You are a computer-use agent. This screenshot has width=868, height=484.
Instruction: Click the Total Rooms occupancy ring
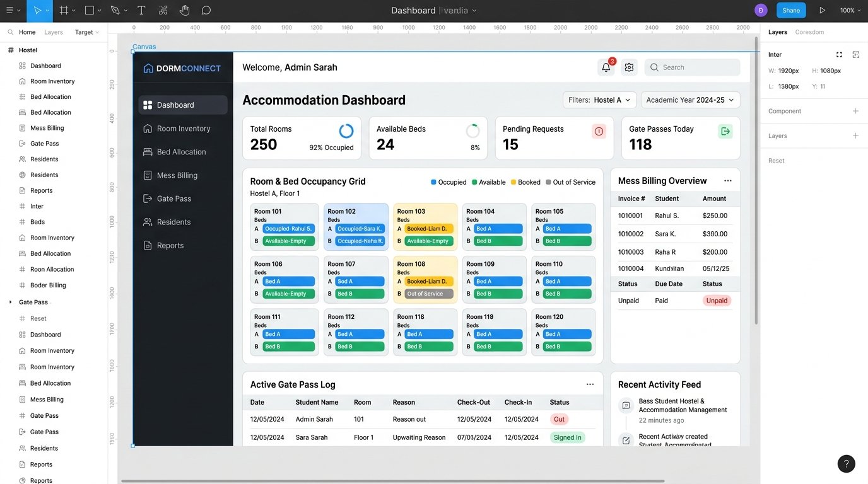[346, 131]
